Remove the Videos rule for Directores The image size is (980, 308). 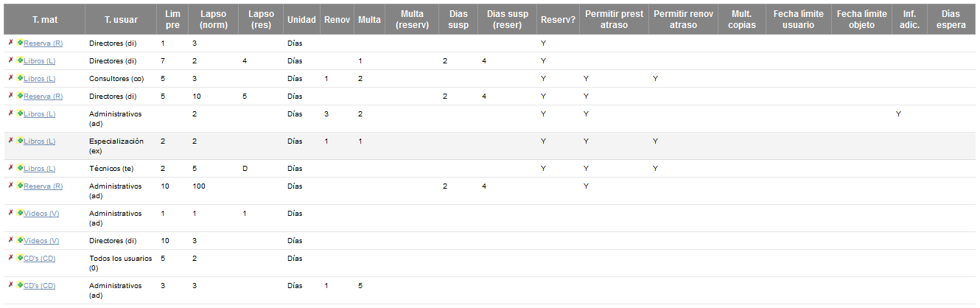(10, 240)
